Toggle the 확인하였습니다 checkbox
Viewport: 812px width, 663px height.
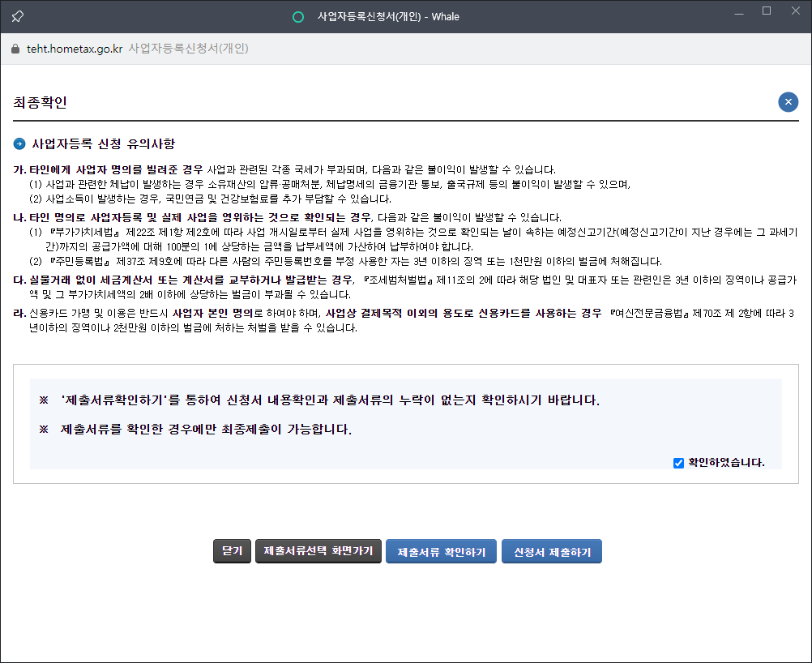click(678, 463)
